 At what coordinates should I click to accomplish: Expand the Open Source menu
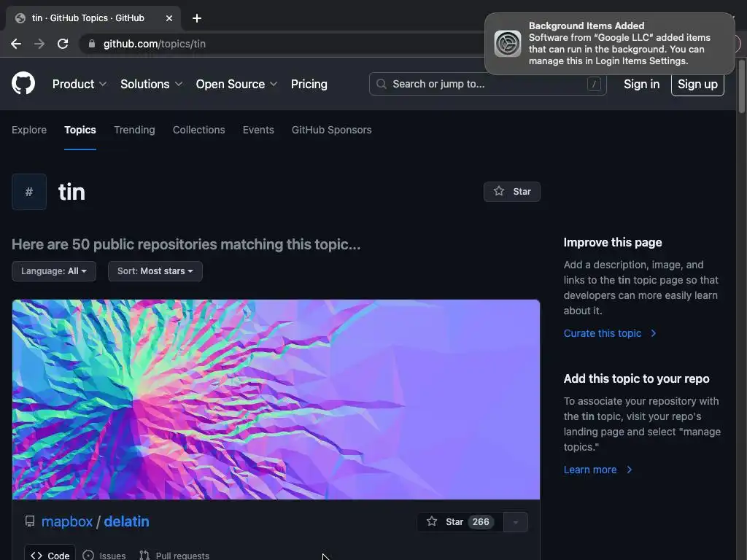pos(236,85)
